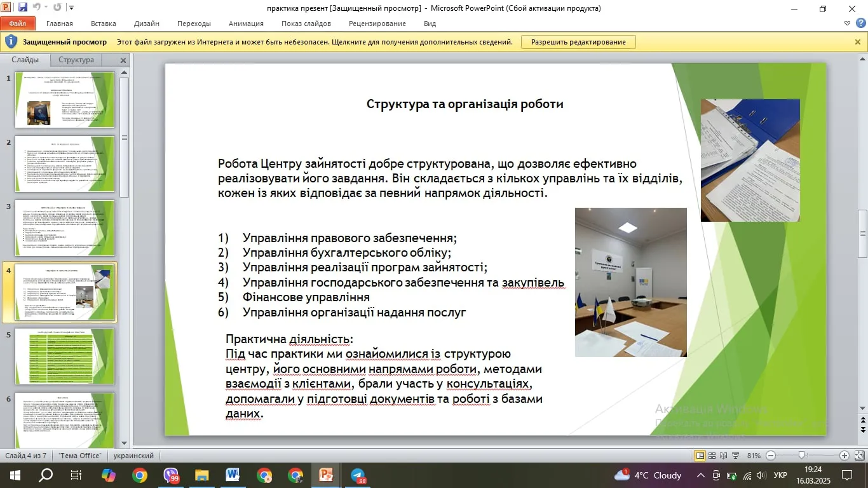Click Разрешить редактирование button
868x488 pixels.
tap(578, 42)
